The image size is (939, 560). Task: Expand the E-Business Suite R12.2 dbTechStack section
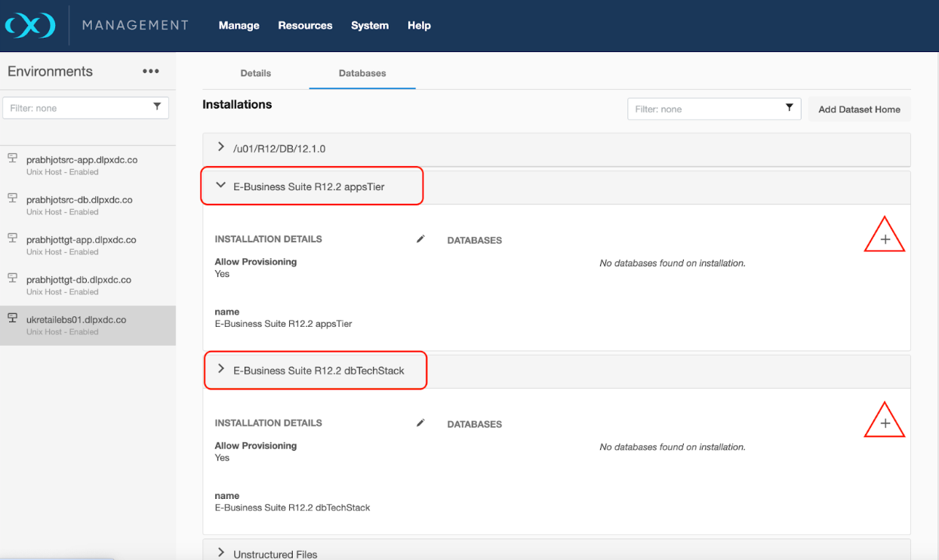click(220, 370)
